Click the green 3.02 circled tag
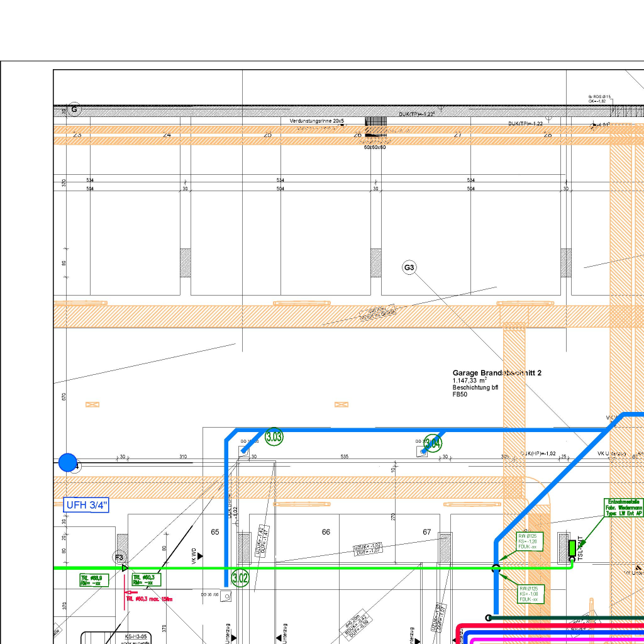 pos(240,578)
